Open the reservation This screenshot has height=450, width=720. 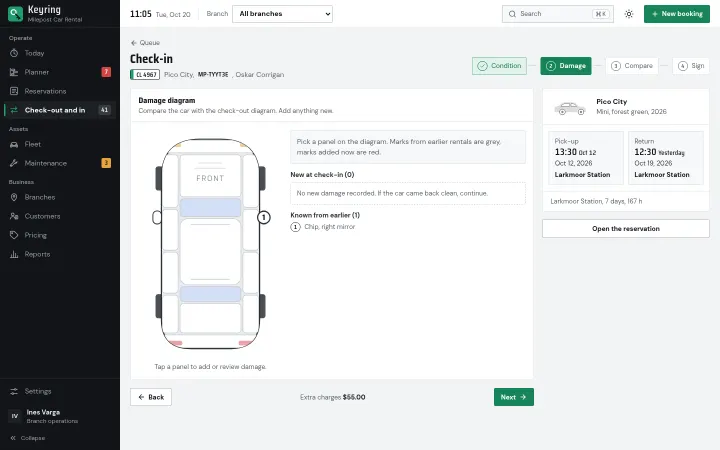626,229
